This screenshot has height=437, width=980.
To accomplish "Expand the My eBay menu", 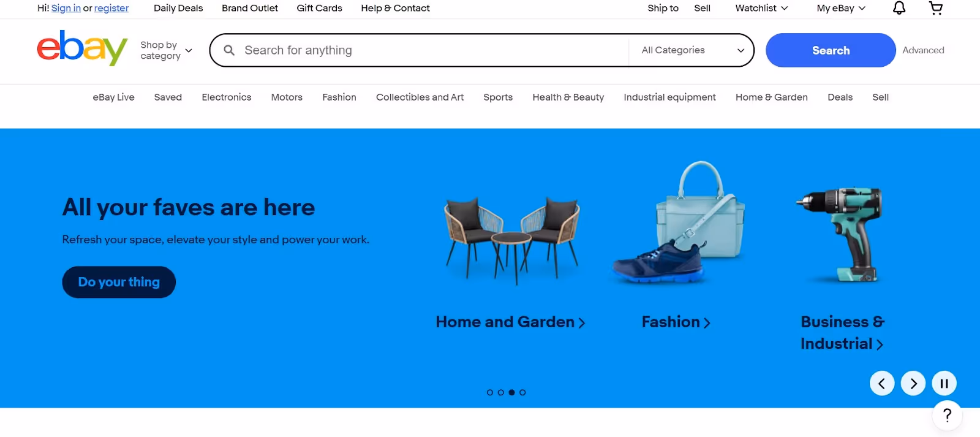I will [x=841, y=8].
